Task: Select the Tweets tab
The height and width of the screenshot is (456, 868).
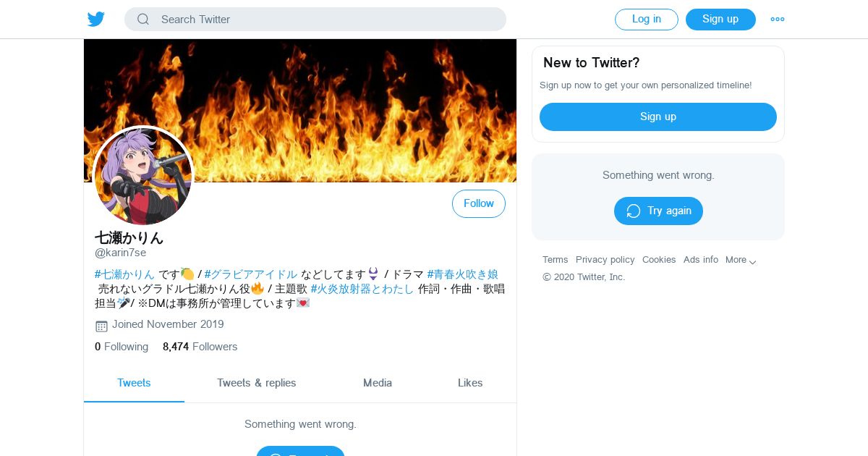Action: click(134, 383)
